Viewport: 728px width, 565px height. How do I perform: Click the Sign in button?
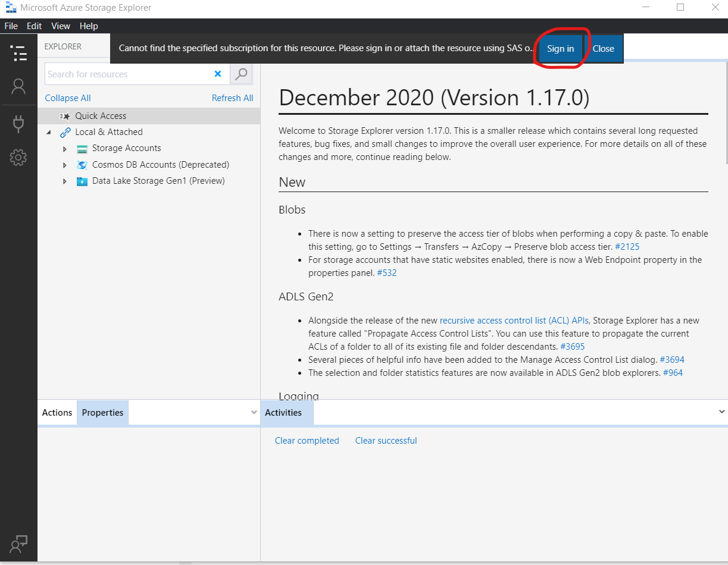(x=560, y=49)
